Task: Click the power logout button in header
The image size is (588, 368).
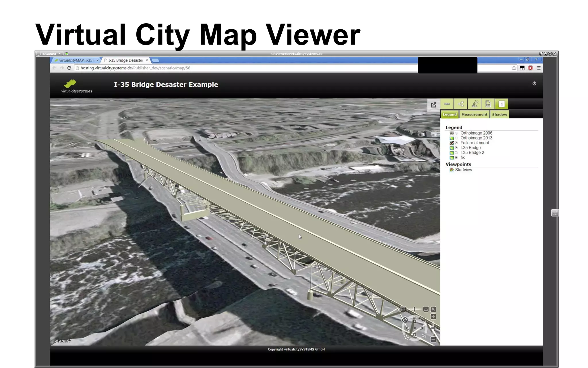Action: [534, 83]
